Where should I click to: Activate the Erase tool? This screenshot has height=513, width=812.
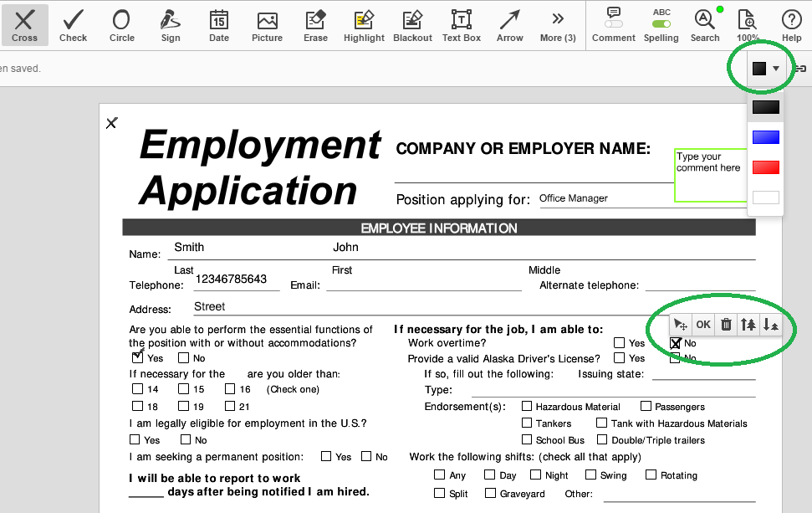[316, 25]
